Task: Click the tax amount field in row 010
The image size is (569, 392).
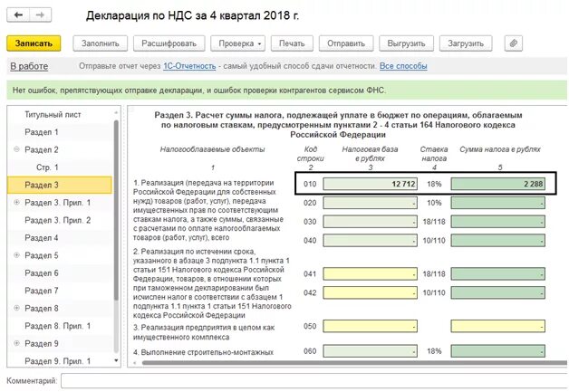Action: click(x=498, y=184)
